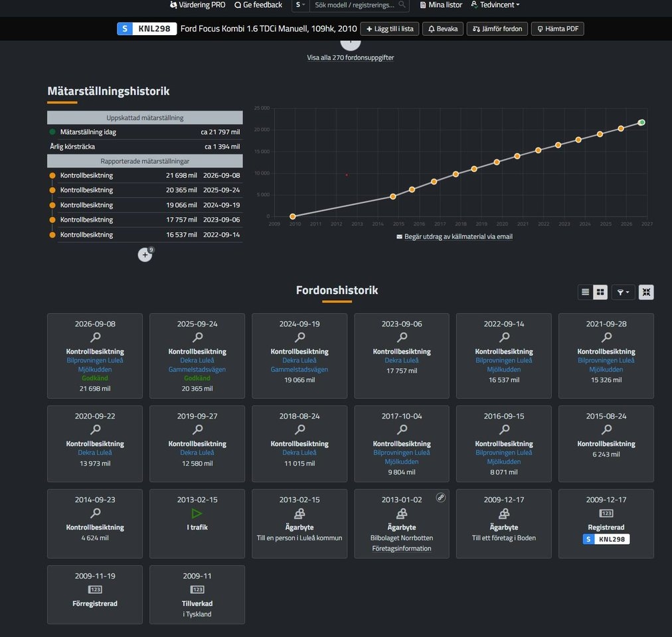
Task: Open the 2025-09-24 Kontrollbesiktning magnifier icon
Action: click(197, 338)
